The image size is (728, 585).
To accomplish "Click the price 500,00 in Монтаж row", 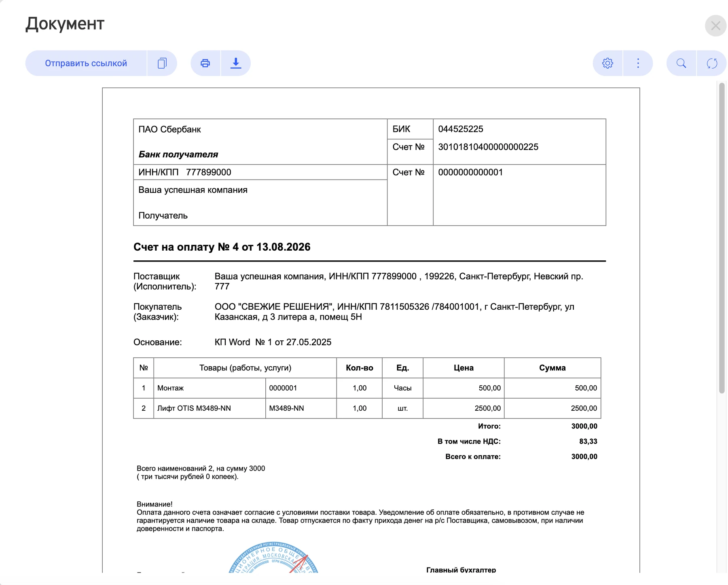I will [x=489, y=388].
